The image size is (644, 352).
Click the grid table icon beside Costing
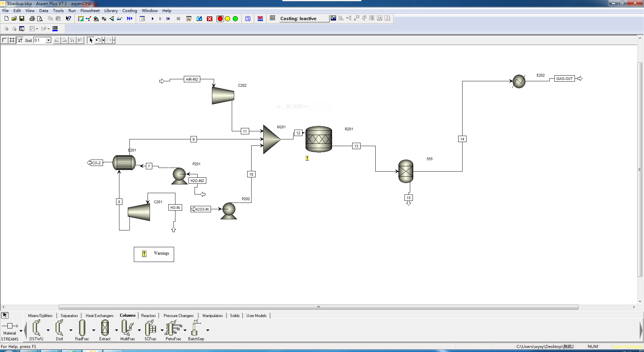(273, 18)
